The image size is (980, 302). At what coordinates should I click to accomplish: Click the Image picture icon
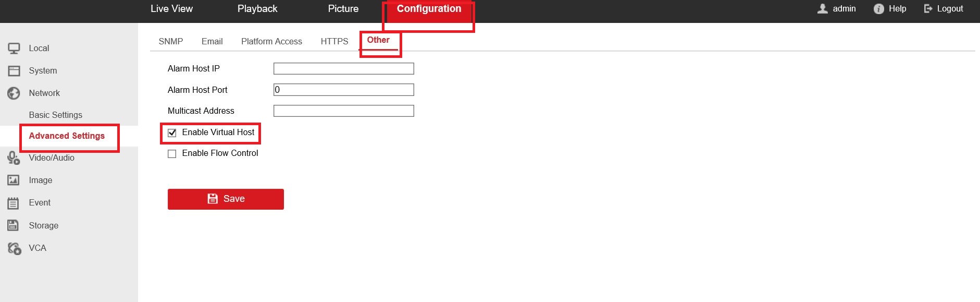pyautogui.click(x=14, y=180)
